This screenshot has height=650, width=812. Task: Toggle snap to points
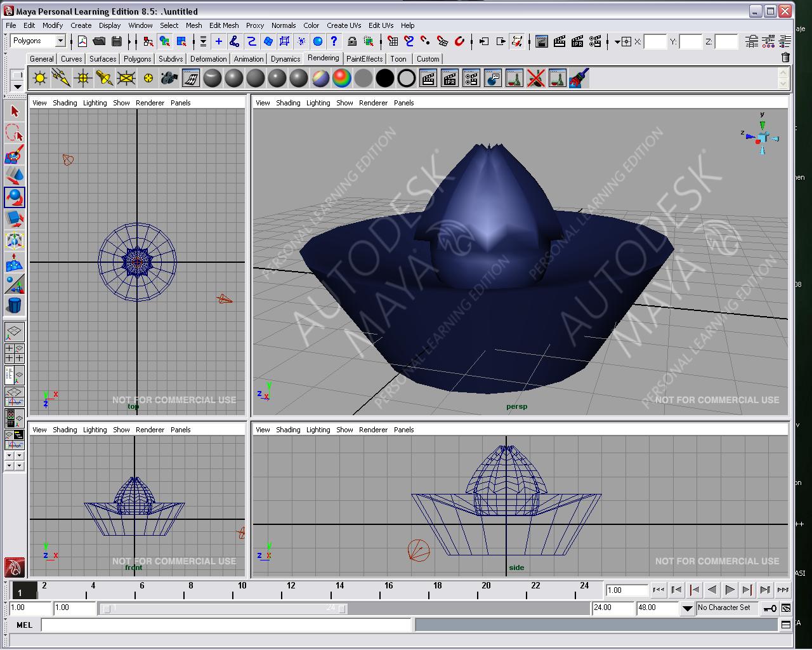point(426,41)
